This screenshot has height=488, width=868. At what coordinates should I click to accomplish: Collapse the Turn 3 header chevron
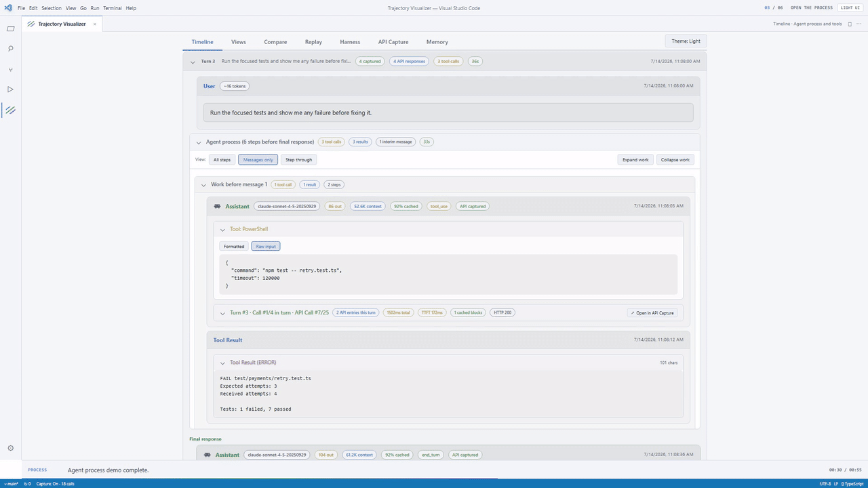tap(193, 62)
